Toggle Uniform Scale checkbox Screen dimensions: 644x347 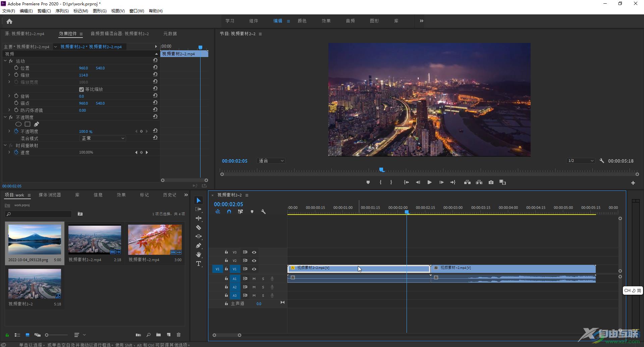81,90
